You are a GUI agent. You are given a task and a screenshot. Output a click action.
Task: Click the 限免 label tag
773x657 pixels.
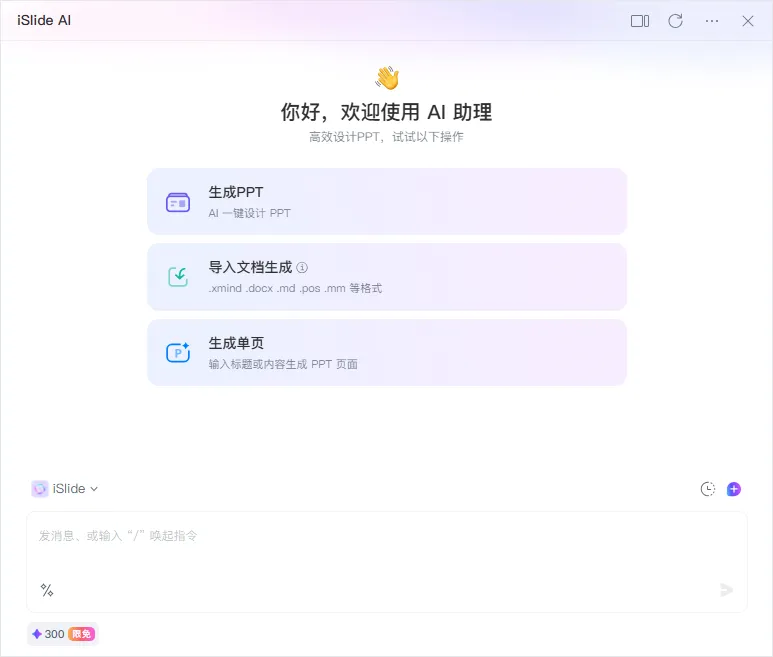click(x=82, y=634)
